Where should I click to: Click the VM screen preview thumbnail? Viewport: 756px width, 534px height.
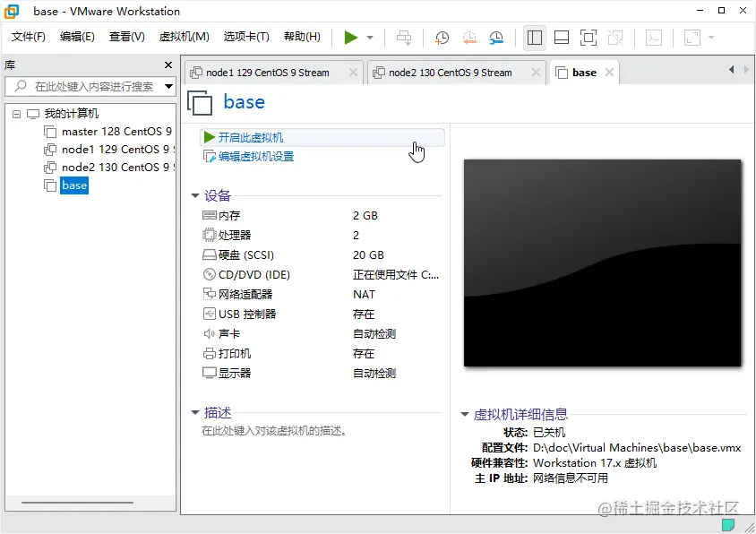(602, 263)
